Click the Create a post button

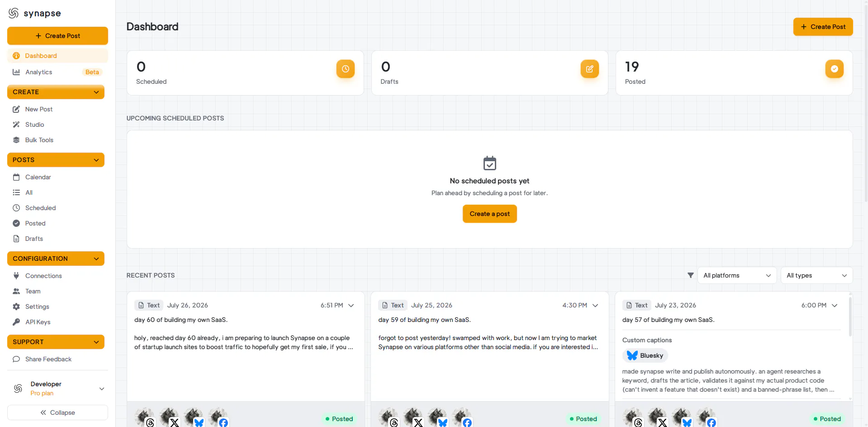click(x=489, y=214)
